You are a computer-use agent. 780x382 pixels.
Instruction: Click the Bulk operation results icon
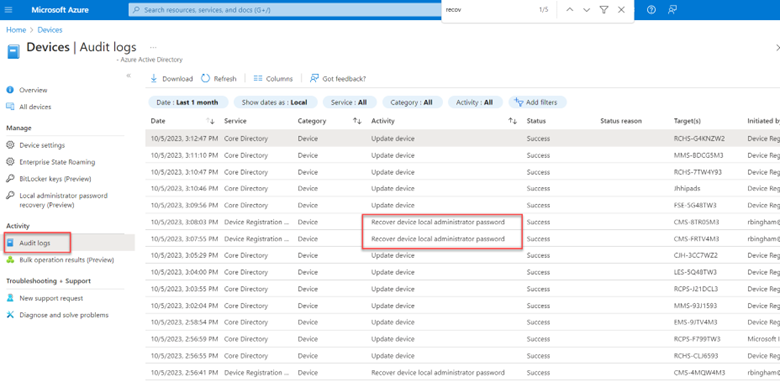click(9, 260)
